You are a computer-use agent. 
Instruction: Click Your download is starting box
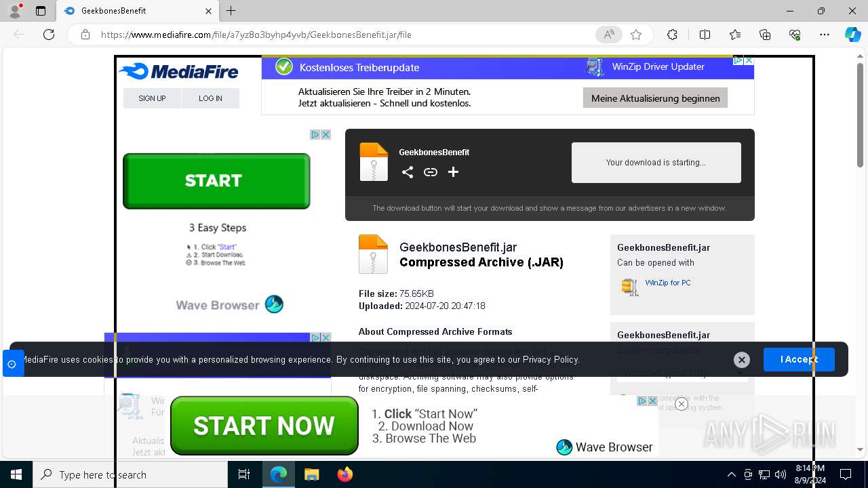pos(656,163)
